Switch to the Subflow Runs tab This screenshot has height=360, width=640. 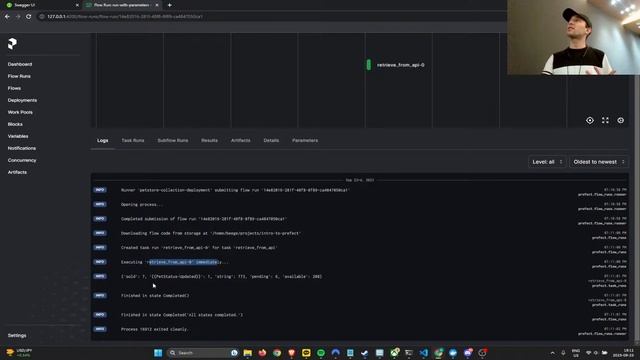click(173, 140)
